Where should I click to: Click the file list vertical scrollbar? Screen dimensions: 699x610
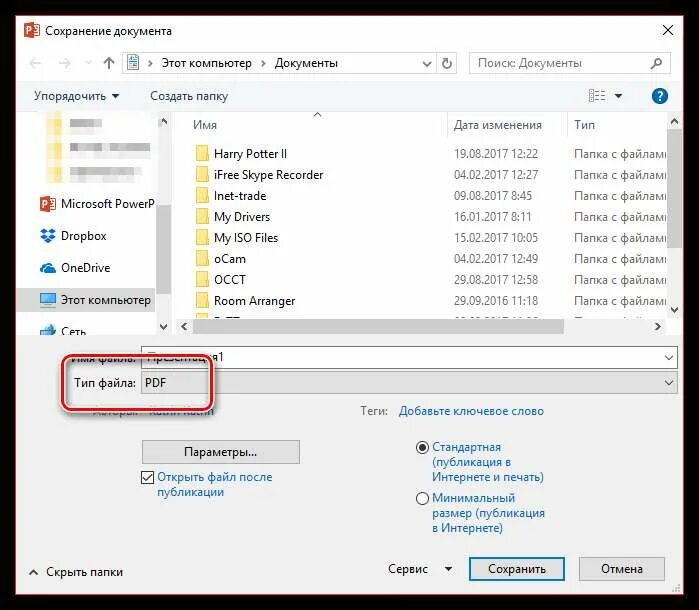pos(674,189)
